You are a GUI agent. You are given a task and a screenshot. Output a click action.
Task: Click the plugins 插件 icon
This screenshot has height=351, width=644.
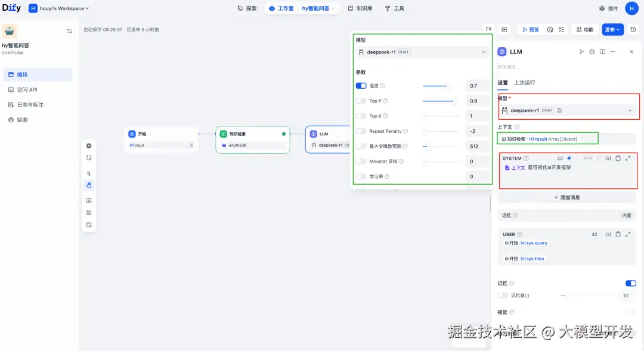[x=602, y=8]
